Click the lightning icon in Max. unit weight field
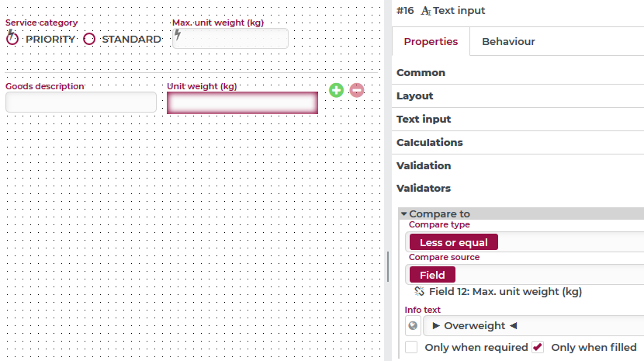The image size is (644, 361). (x=178, y=34)
